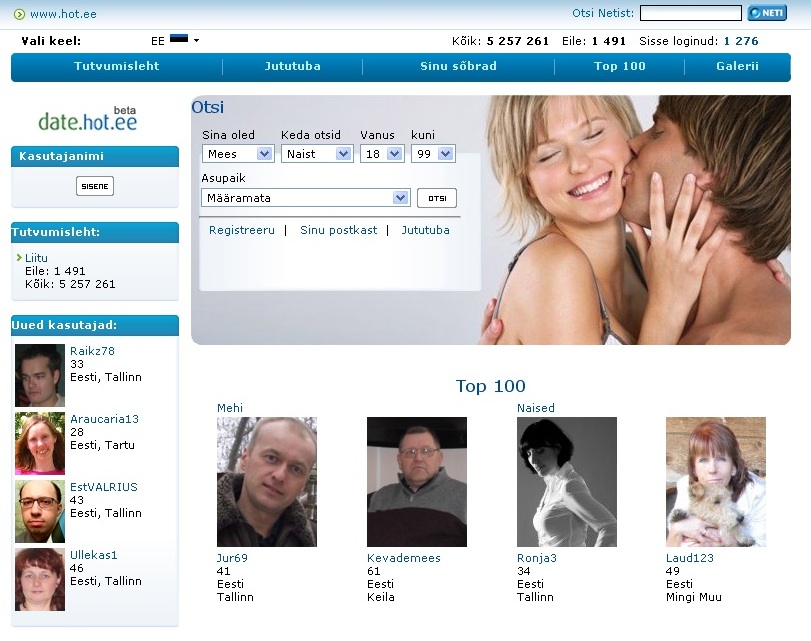
Task: Type in the Otsi Netist search field
Action: 690,13
